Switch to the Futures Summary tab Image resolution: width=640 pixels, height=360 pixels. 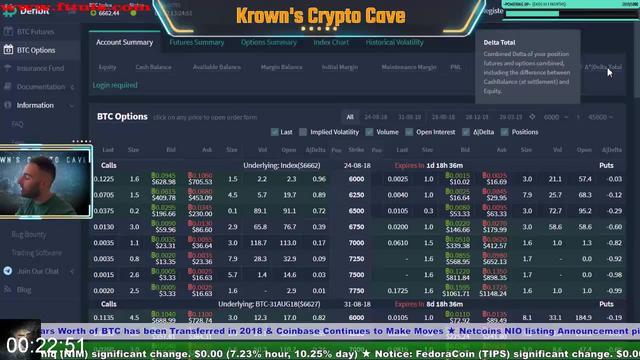click(197, 42)
